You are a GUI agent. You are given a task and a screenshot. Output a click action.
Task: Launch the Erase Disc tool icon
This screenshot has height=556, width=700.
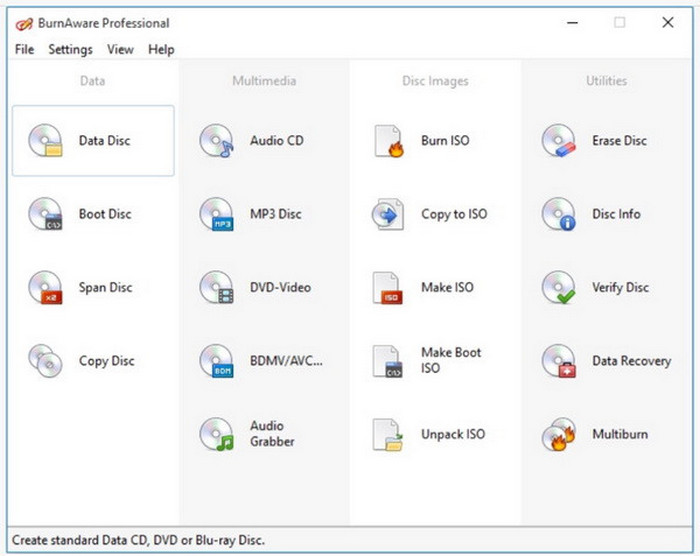(559, 141)
